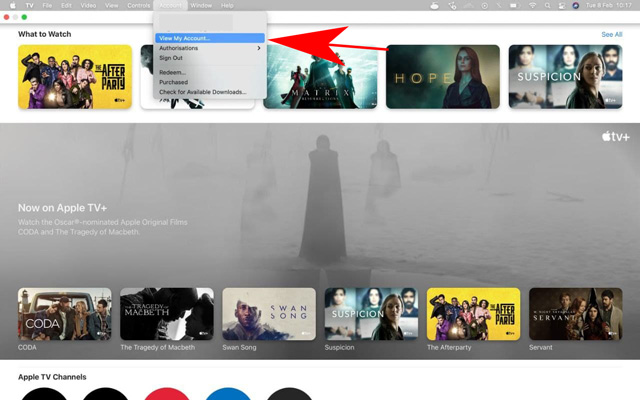Click the circled play status icon
The width and height of the screenshot is (640, 400).
point(484,5)
